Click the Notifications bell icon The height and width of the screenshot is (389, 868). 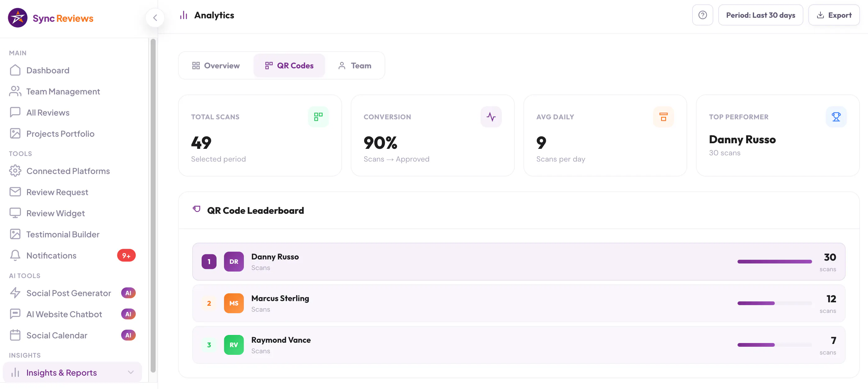coord(15,255)
